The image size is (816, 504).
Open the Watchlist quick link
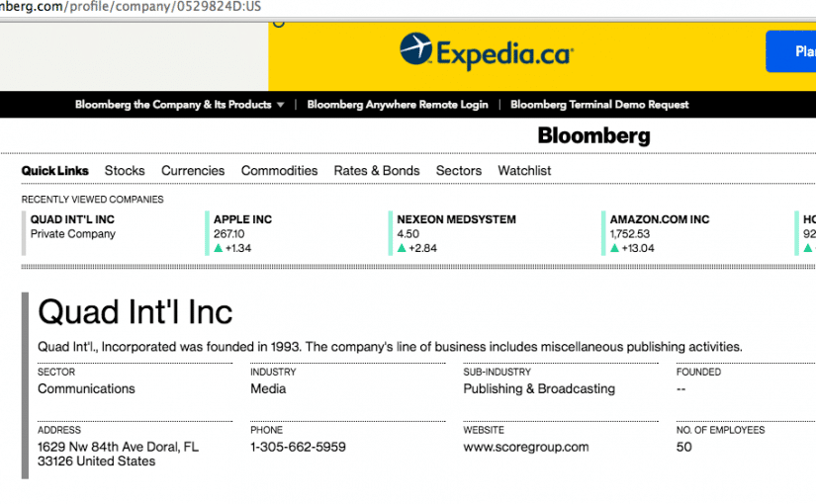524,171
